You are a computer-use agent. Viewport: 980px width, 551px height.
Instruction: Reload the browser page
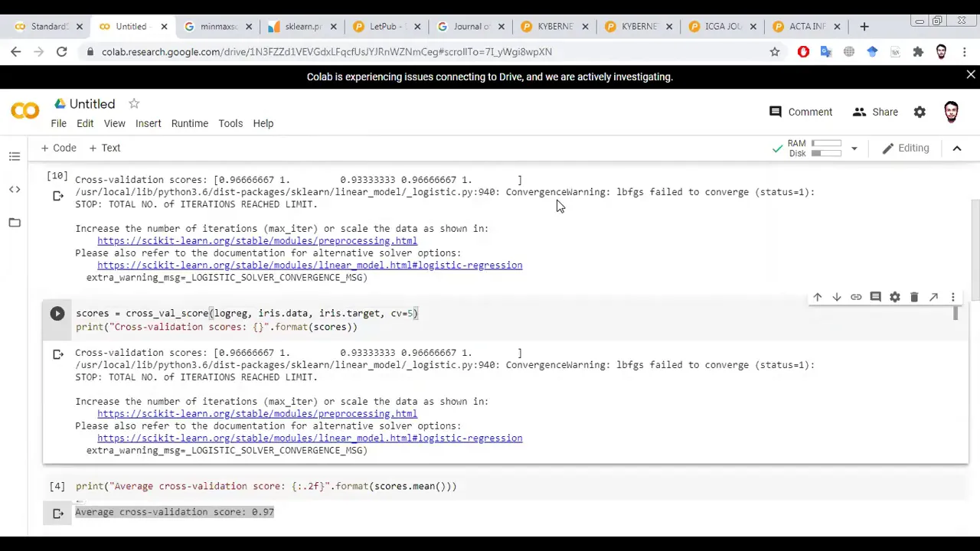pyautogui.click(x=61, y=51)
